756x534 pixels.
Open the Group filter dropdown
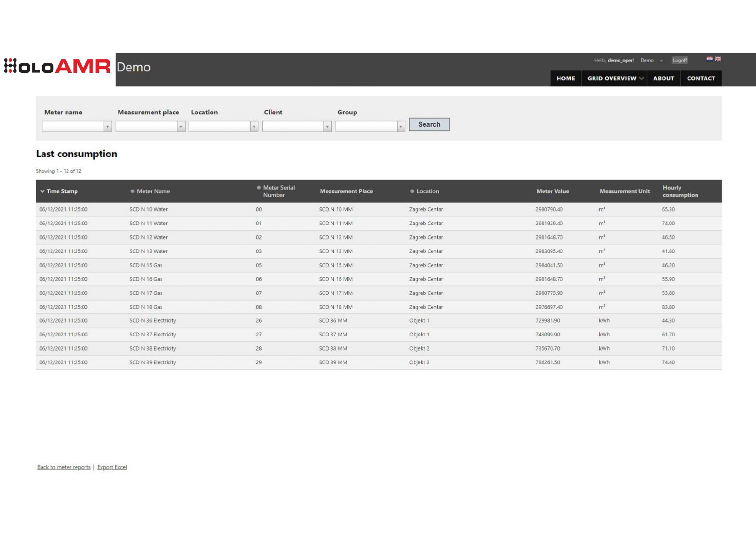(x=400, y=127)
